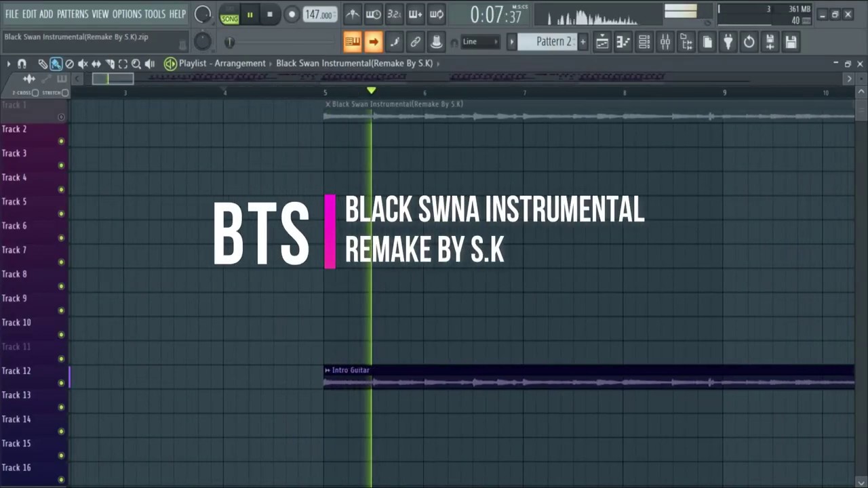
Task: Open the VIEW menu
Action: [100, 14]
